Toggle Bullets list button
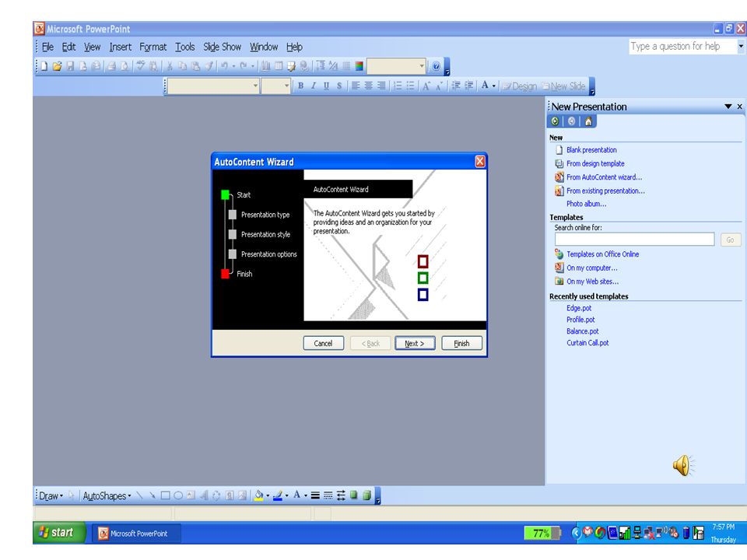This screenshot has width=747, height=560. coord(410,86)
